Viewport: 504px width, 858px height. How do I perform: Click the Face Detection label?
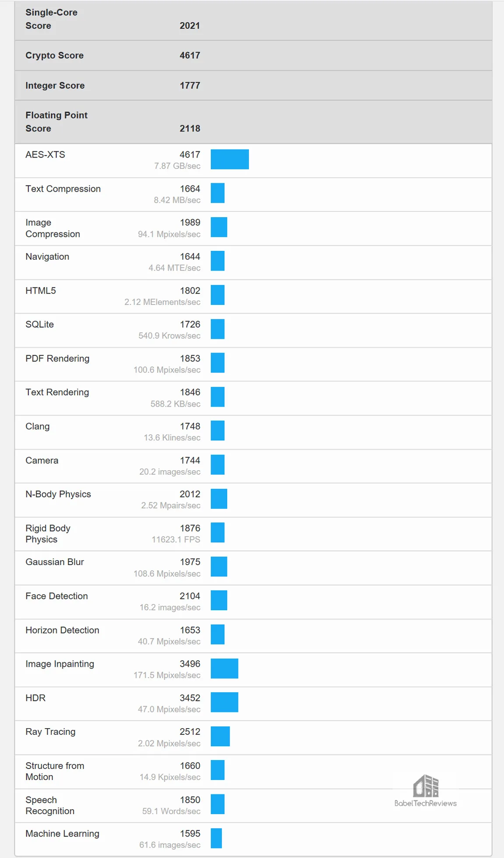[57, 596]
